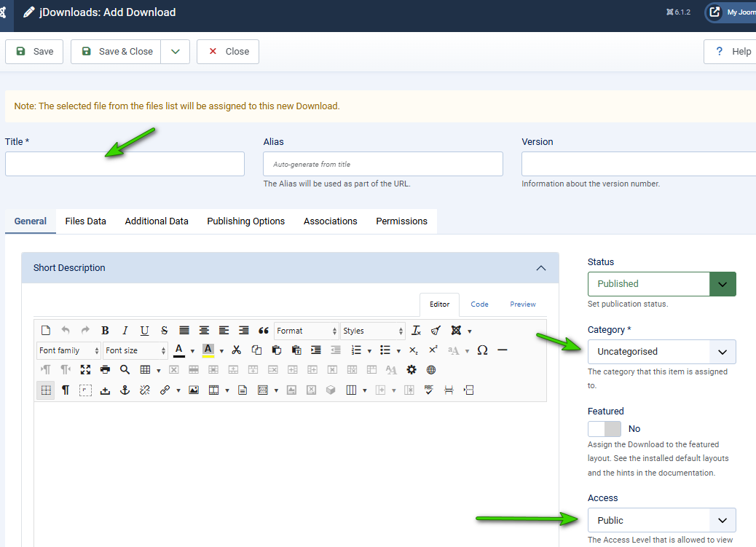Apply bold formatting in the editor
The image size is (756, 547).
[x=105, y=331]
